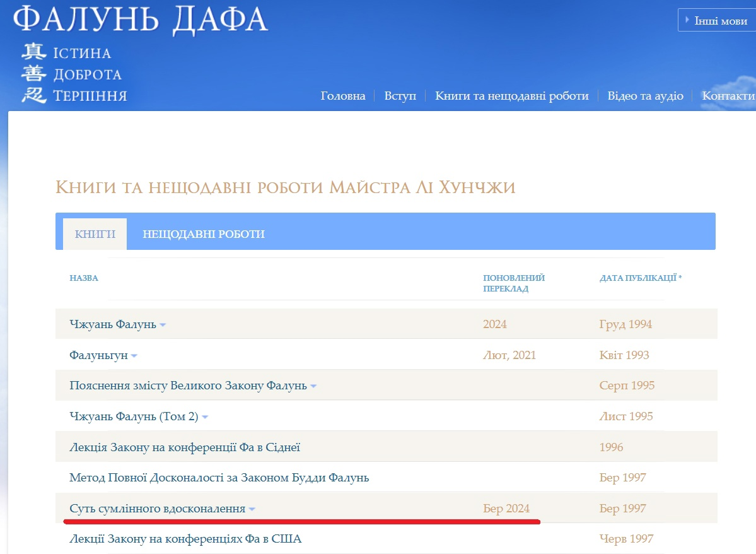Click the ТЕРПІННЯ motto text
The height and width of the screenshot is (554, 756).
pyautogui.click(x=90, y=95)
